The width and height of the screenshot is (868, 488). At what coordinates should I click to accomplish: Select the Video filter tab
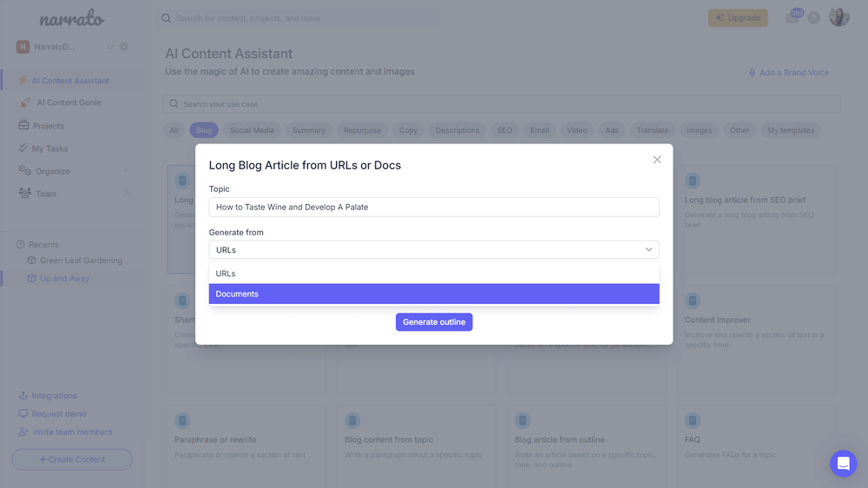click(577, 130)
